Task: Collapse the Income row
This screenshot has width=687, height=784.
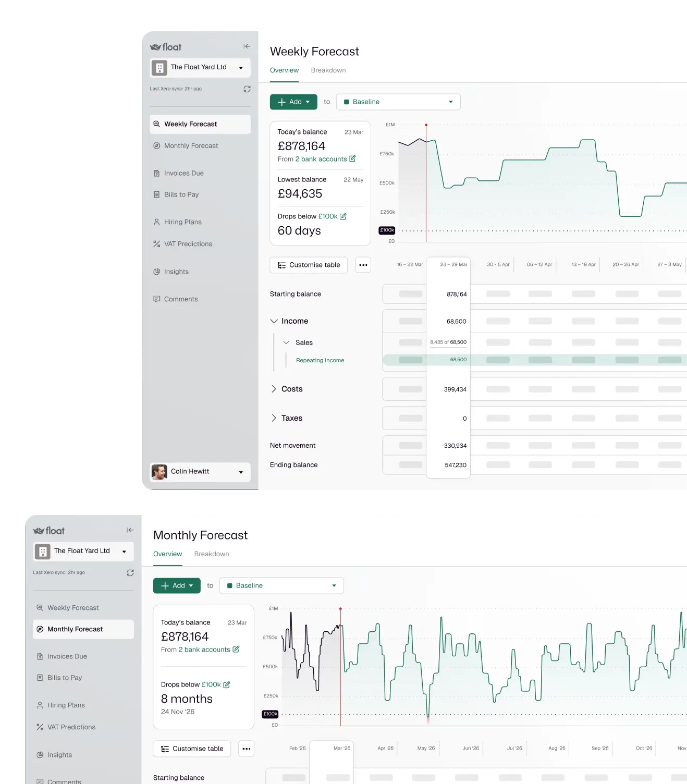Action: pos(274,321)
